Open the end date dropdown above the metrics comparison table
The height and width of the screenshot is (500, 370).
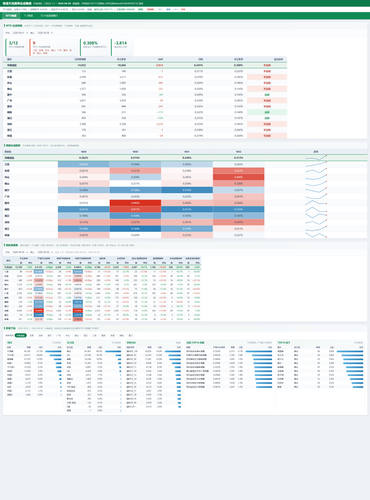(45, 252)
